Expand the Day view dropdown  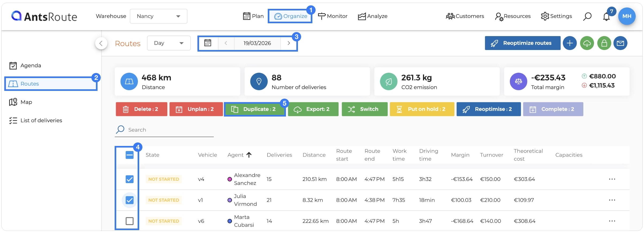[x=169, y=43]
